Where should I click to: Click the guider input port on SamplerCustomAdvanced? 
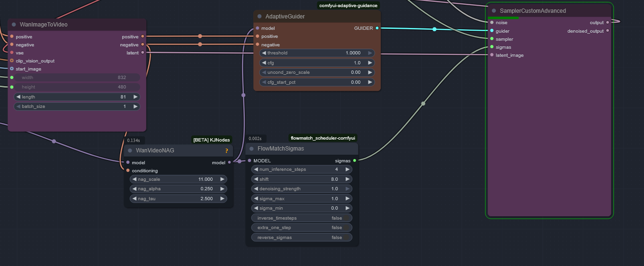coord(492,31)
